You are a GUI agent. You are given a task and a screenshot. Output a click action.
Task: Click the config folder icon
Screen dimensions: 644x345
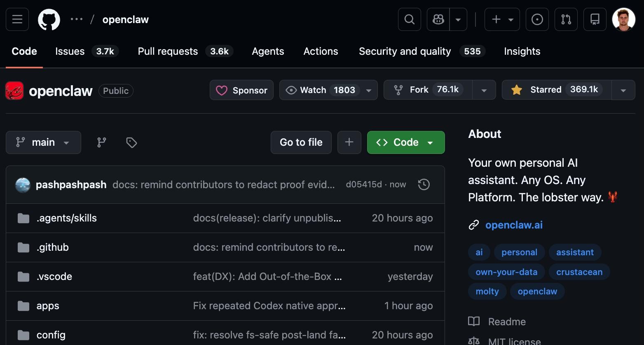(x=23, y=335)
